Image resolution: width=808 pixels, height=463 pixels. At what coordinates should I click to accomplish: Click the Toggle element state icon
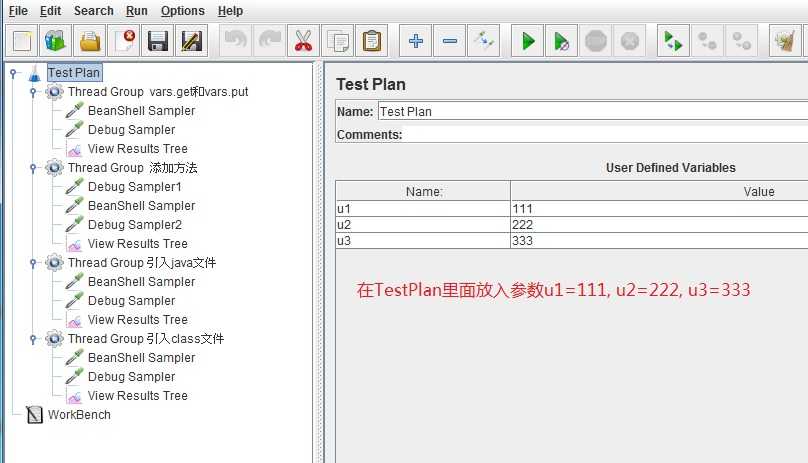click(483, 41)
